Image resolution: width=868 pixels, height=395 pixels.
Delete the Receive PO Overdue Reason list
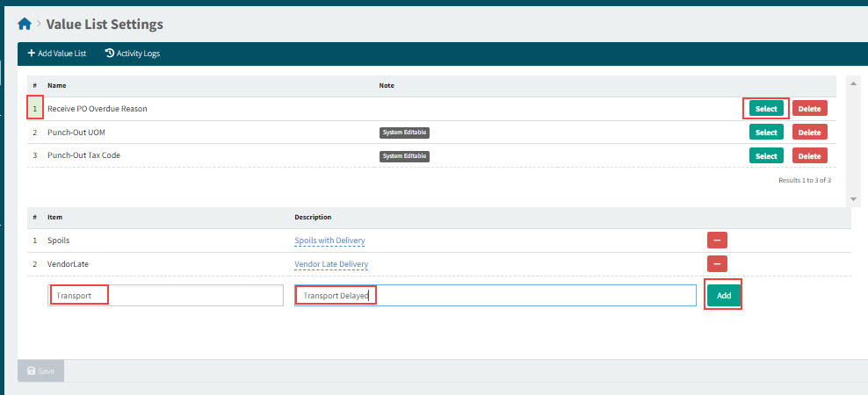pyautogui.click(x=809, y=109)
